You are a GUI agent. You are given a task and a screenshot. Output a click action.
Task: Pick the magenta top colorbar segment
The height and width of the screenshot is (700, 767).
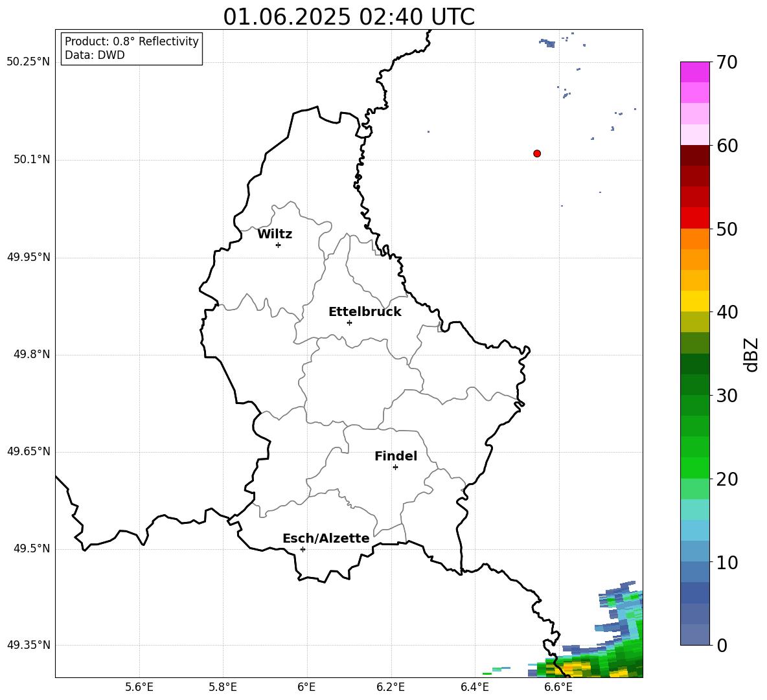click(694, 73)
